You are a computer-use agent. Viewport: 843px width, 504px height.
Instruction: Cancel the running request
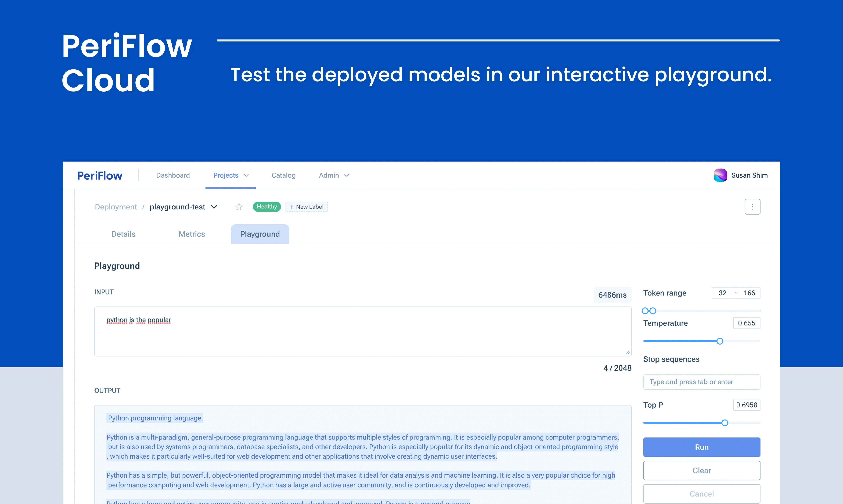[x=702, y=494]
